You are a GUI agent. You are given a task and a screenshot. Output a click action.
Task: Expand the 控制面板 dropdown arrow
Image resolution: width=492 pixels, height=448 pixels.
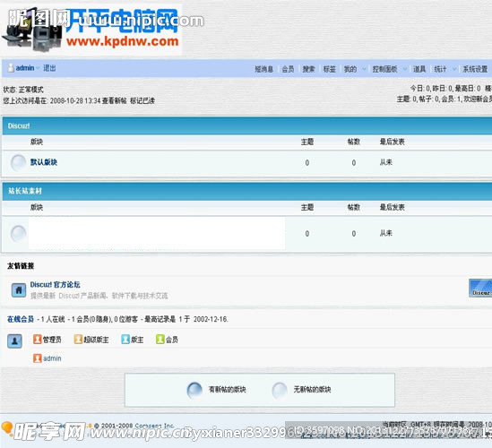click(x=405, y=69)
